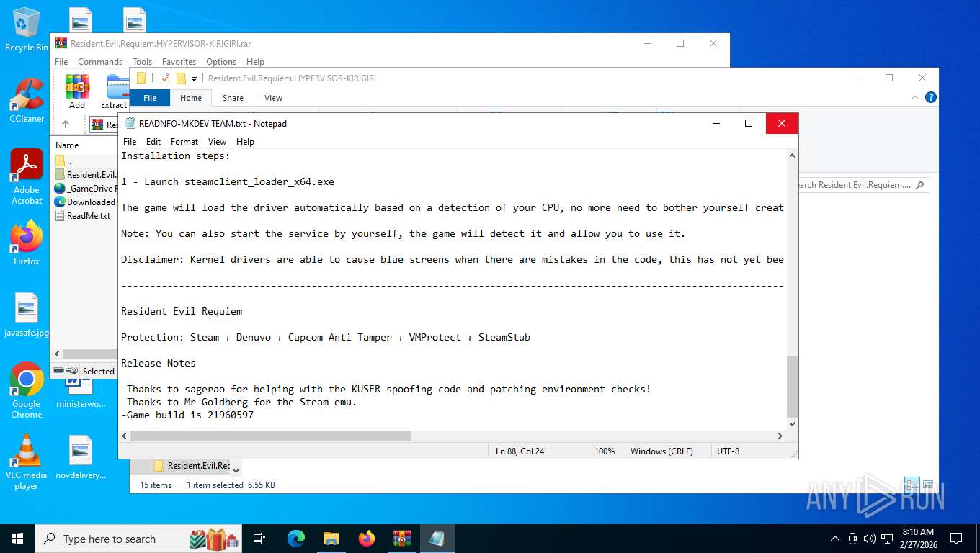
Task: Click the Notepad horizontal scrollbar thumb
Action: click(x=270, y=436)
